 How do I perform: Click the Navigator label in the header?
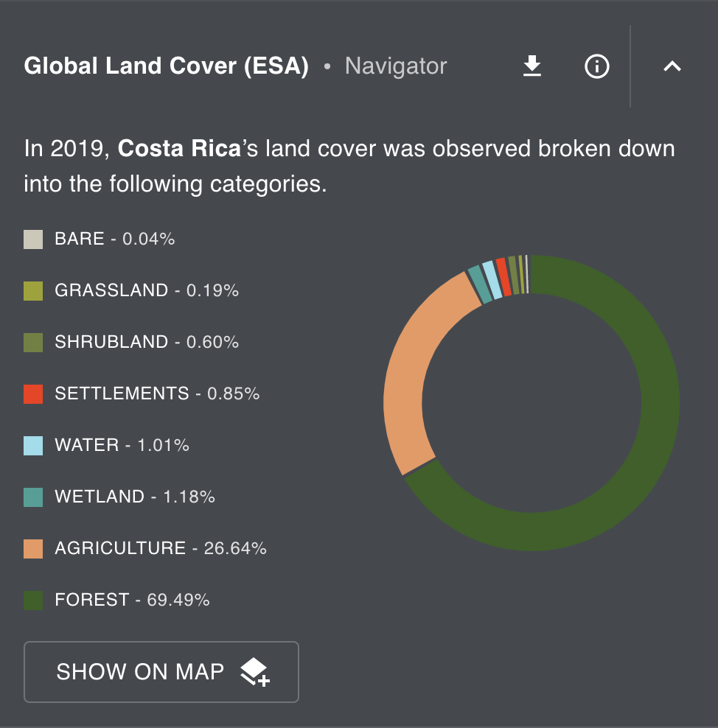(x=396, y=66)
